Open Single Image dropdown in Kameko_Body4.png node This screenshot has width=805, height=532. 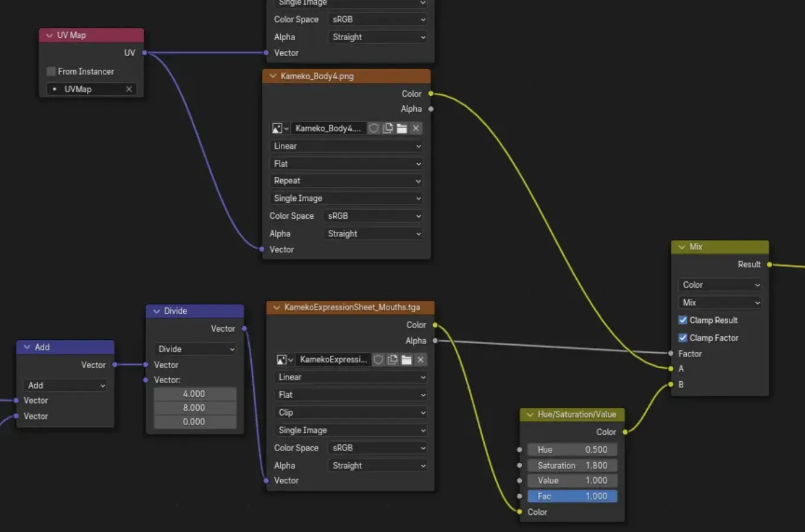coord(346,199)
